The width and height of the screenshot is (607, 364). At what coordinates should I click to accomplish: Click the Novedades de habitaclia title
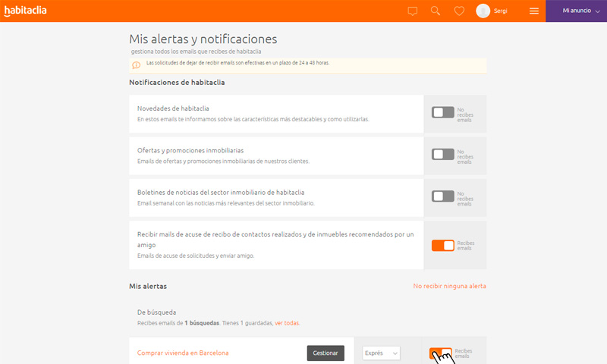(x=173, y=108)
